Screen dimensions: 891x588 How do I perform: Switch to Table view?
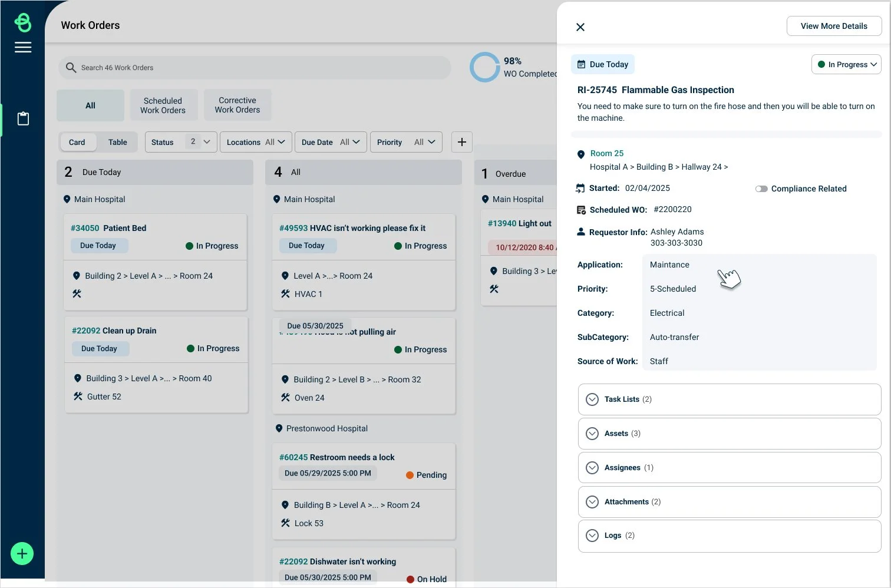point(117,142)
